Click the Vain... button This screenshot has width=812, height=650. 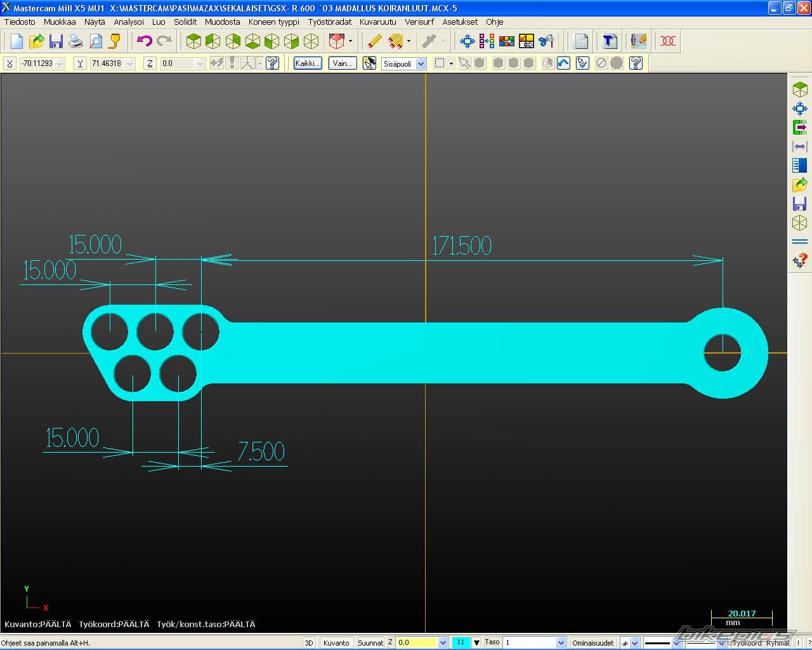[343, 63]
